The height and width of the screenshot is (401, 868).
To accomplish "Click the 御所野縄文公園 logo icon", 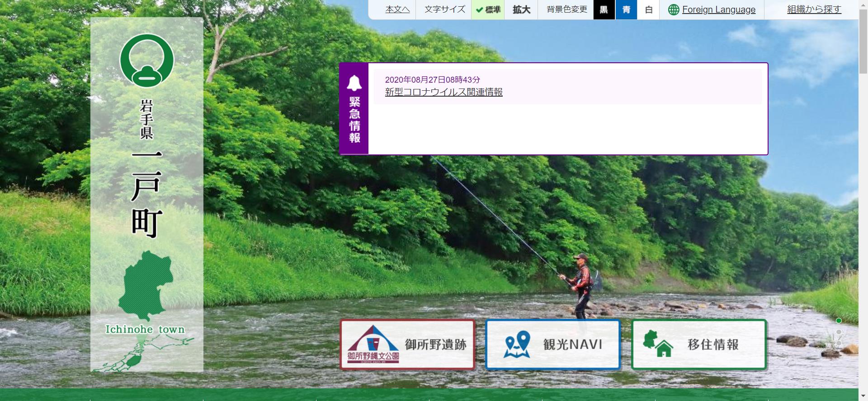I will pyautogui.click(x=373, y=345).
